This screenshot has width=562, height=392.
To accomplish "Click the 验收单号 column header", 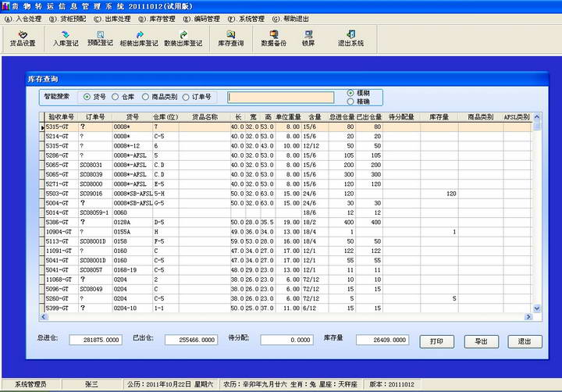I will pyautogui.click(x=62, y=117).
